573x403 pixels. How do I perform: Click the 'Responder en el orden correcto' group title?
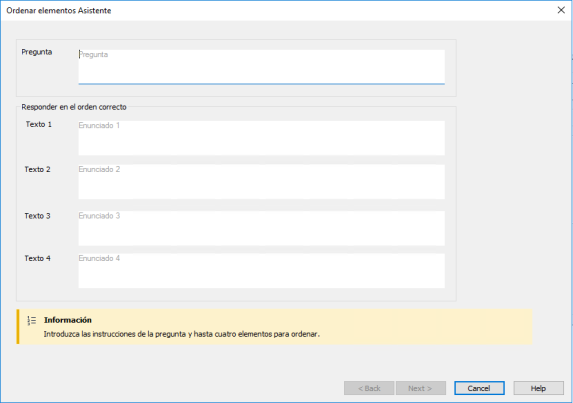click(74, 107)
